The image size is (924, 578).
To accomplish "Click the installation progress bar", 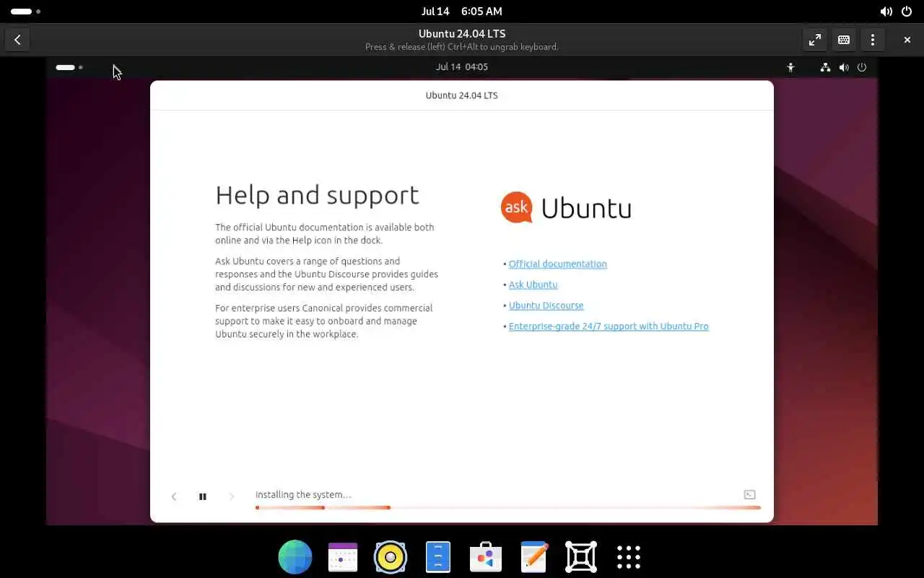I will coord(508,508).
